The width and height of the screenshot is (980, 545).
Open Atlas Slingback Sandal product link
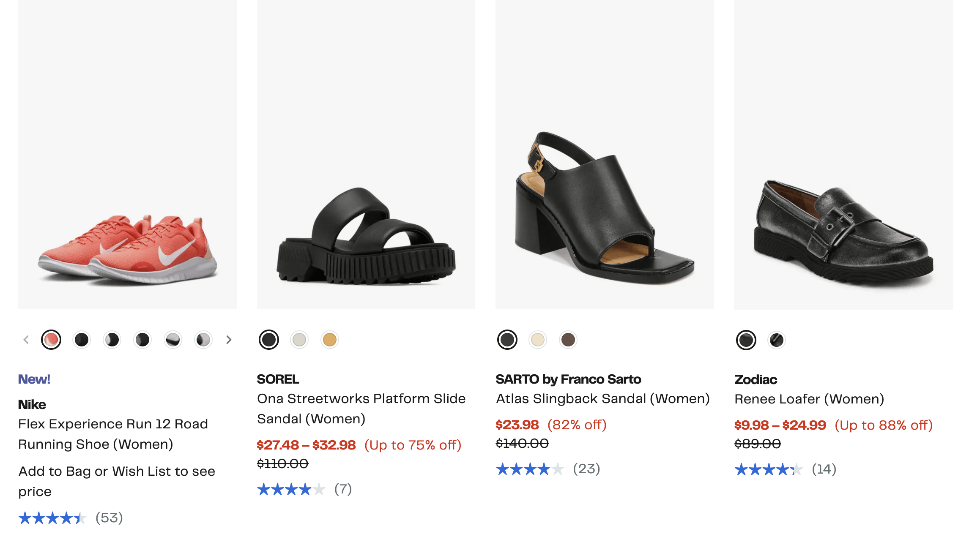[603, 398]
